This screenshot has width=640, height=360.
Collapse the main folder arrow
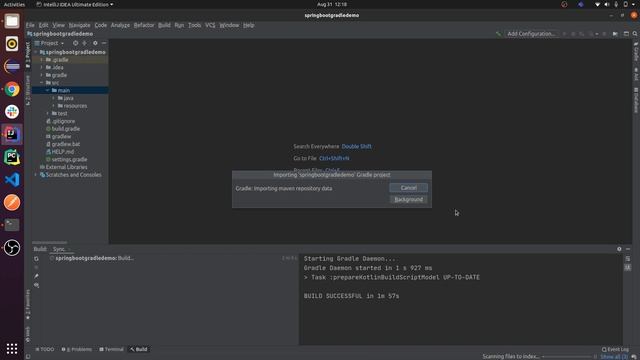pos(47,90)
